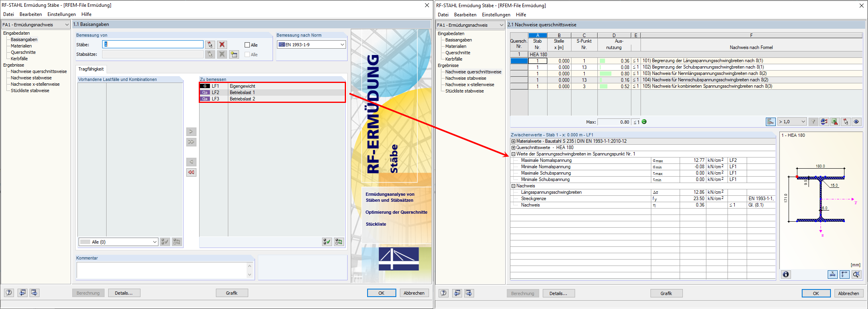This screenshot has height=309, width=868.
Task: Open the FA1 - Ermüdungsnachweis dropdown in right window
Action: pyautogui.click(x=471, y=25)
